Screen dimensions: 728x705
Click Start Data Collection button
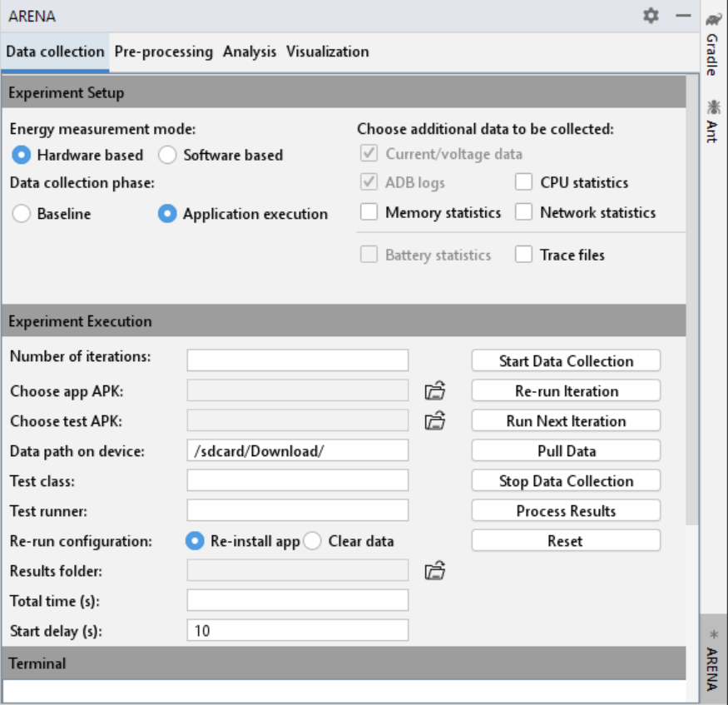566,361
